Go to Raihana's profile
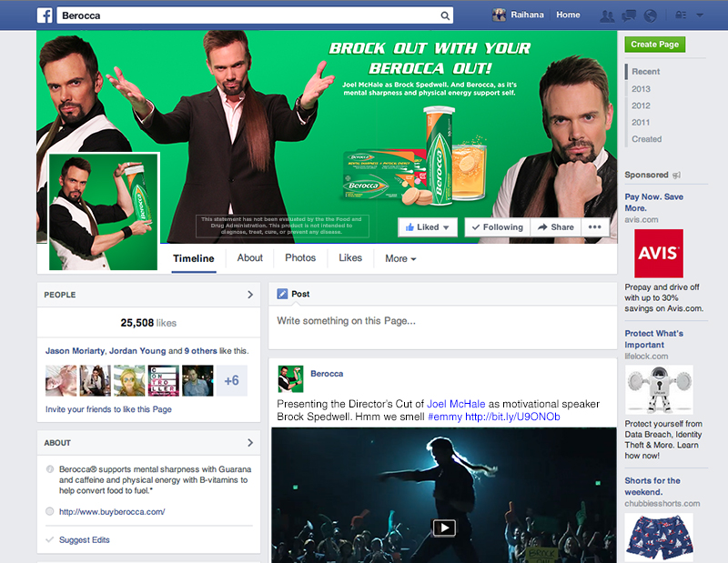Screen dimensions: 728x563 [x=527, y=15]
